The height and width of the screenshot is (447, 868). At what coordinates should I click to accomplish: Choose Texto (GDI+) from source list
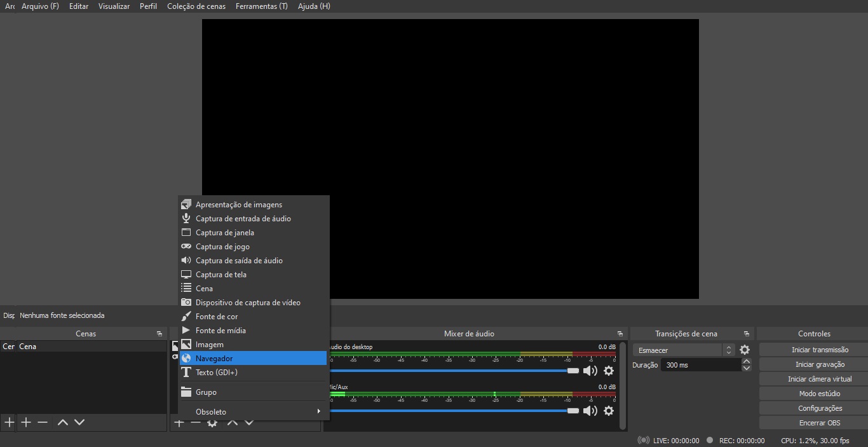click(216, 373)
